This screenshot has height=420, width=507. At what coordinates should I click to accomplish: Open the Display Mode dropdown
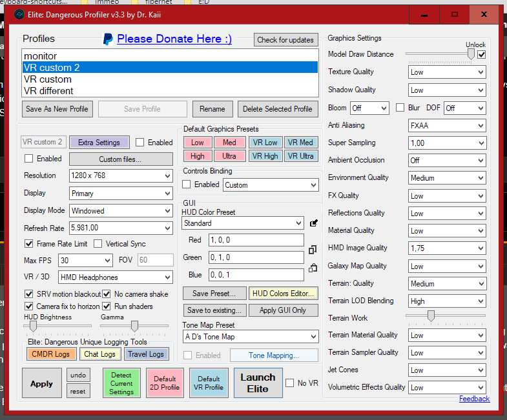point(121,211)
